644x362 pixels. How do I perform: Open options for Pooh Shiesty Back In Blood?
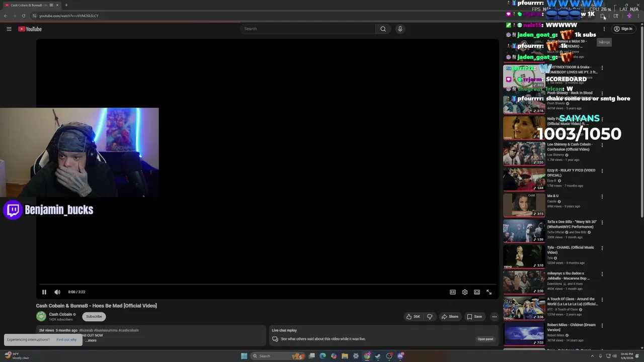(x=602, y=94)
